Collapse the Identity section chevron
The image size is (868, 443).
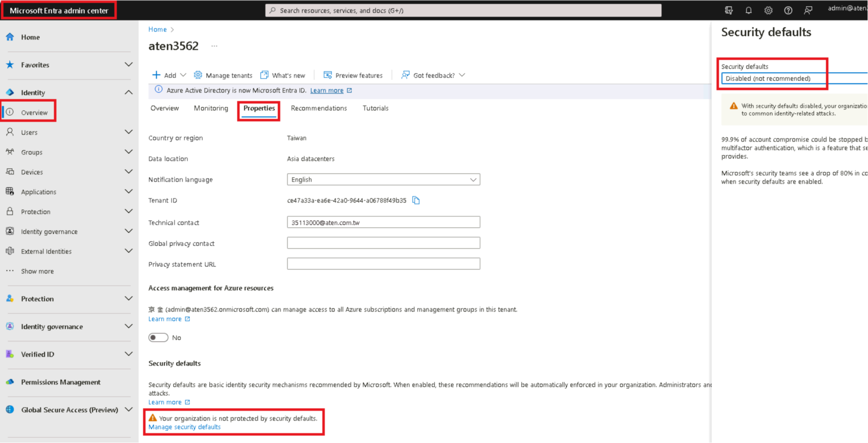(x=128, y=92)
